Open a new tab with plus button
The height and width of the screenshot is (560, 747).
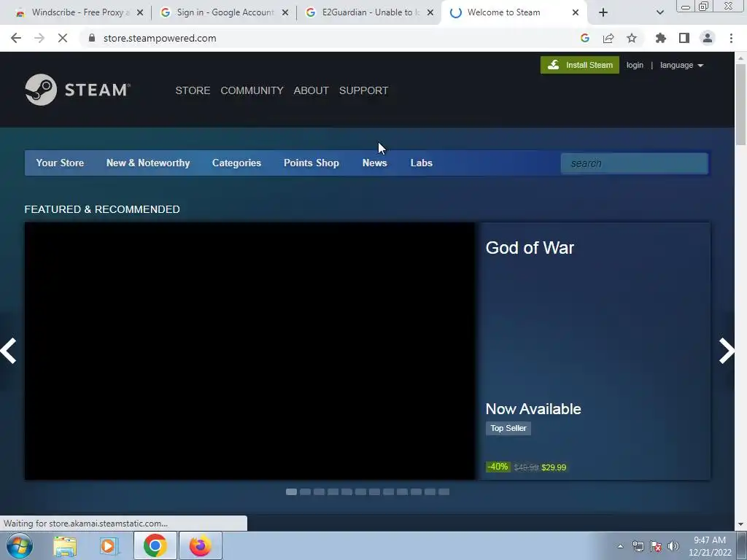click(603, 13)
